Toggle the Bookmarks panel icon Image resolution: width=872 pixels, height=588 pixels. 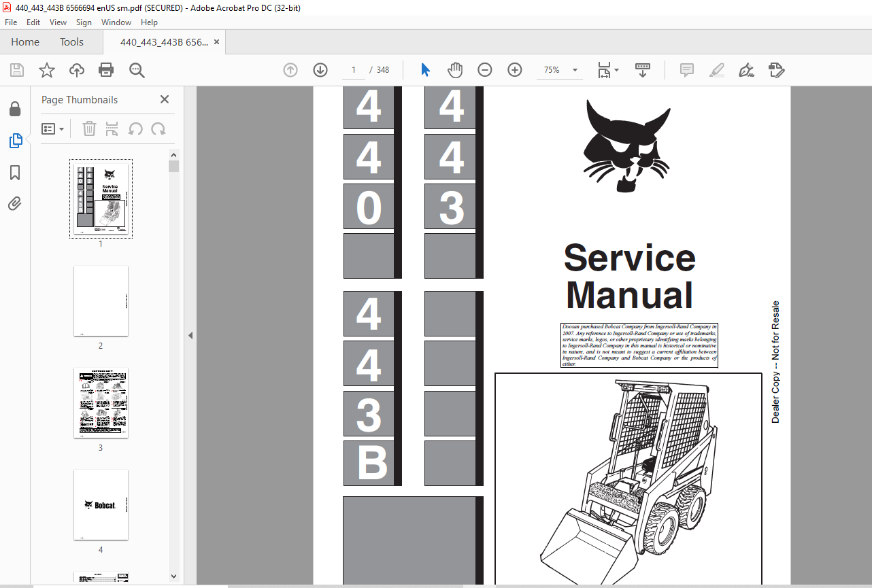15,173
